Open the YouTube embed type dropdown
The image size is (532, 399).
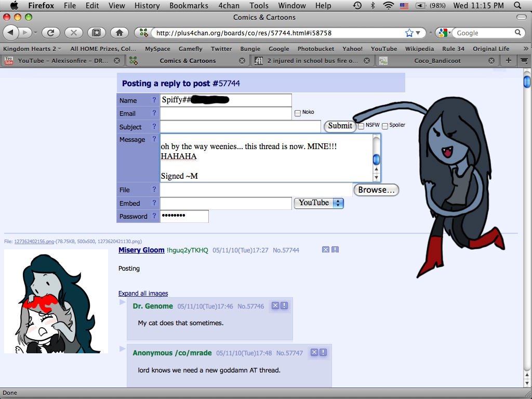[319, 203]
